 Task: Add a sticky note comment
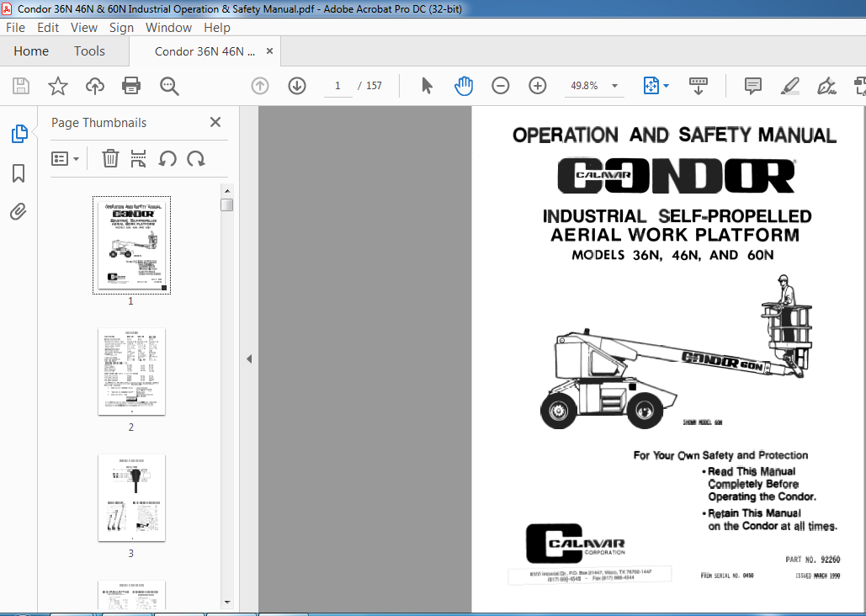[752, 86]
